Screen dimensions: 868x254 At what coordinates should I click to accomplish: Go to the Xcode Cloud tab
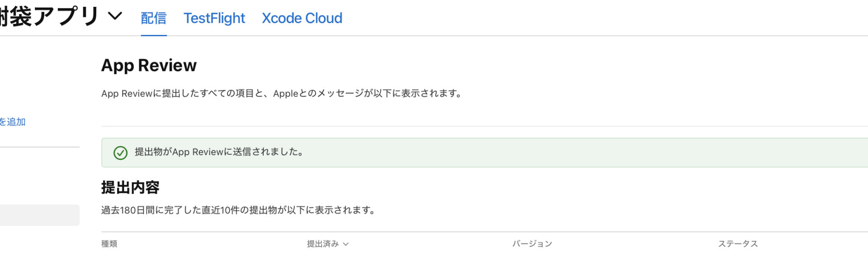302,18
